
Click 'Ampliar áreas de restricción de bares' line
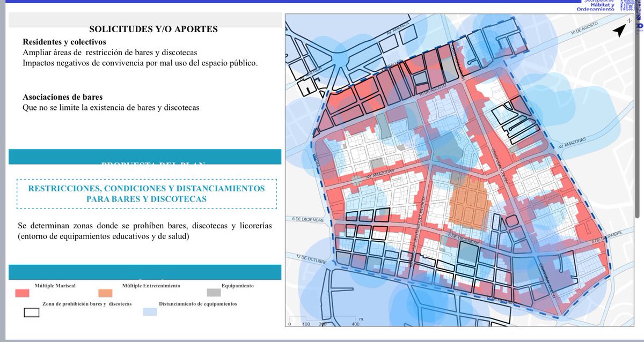(x=110, y=53)
